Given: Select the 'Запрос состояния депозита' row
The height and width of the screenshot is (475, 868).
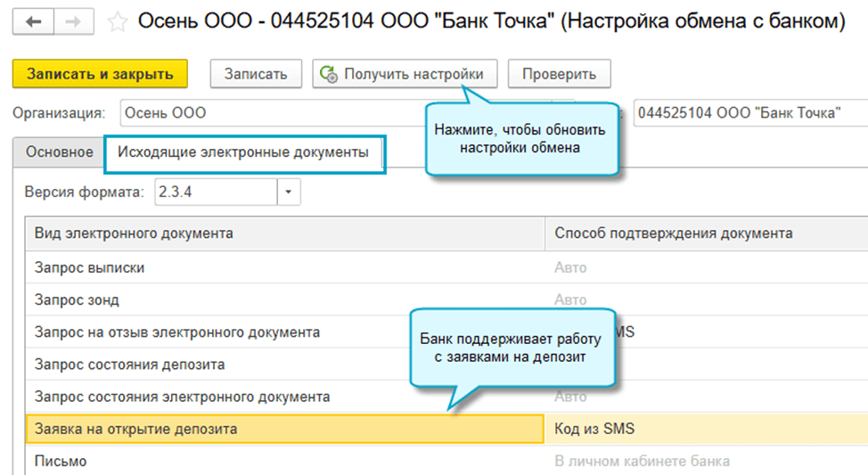Looking at the screenshot, I should point(446,364).
